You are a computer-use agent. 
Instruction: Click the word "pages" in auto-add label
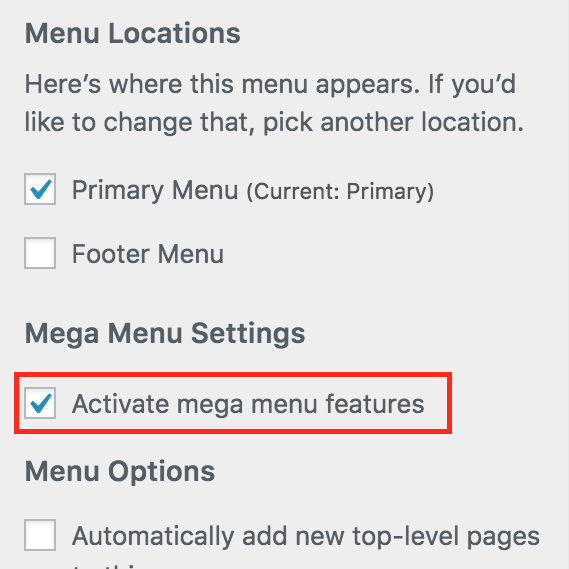click(503, 537)
